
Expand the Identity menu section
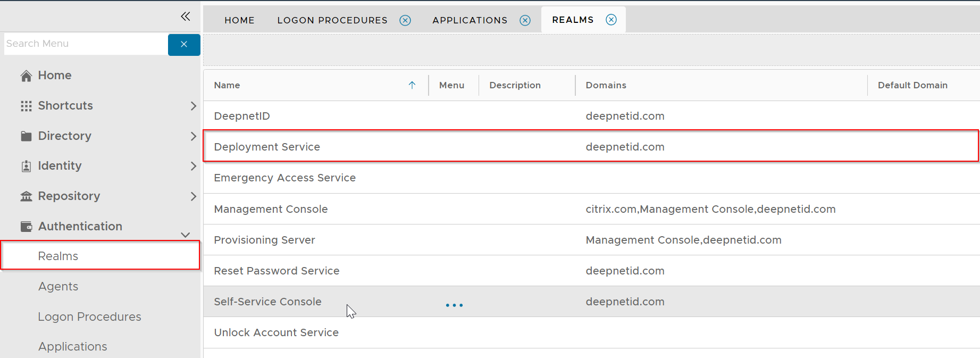(193, 166)
